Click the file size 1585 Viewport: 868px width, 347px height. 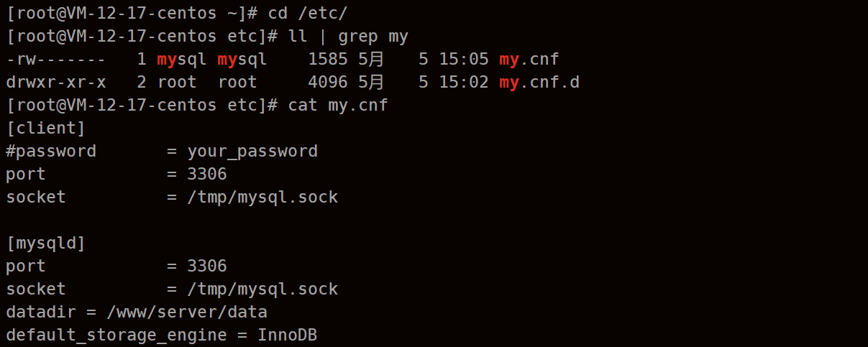click(x=328, y=59)
